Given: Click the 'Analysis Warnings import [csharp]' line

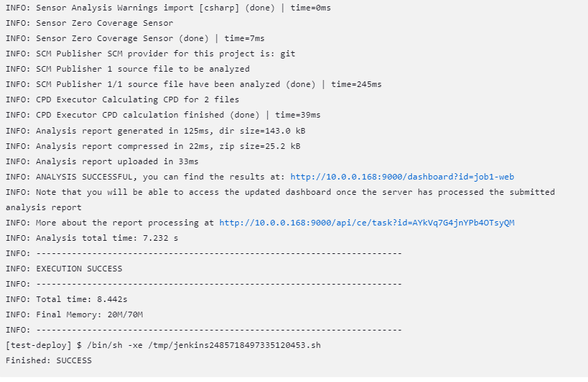Looking at the screenshot, I should [x=139, y=8].
